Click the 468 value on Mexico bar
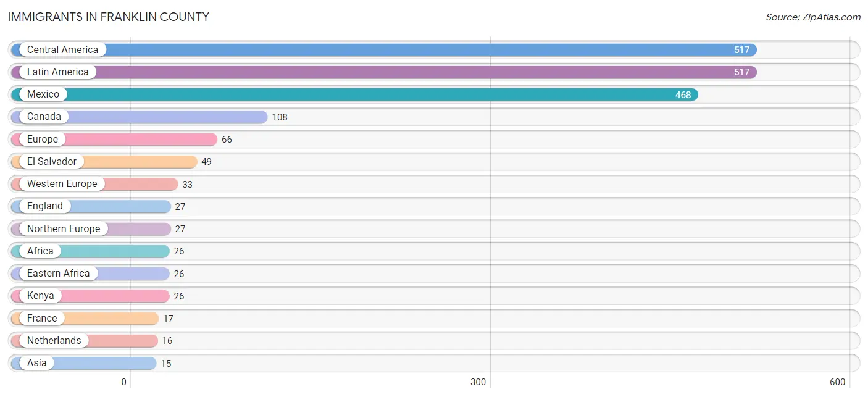The width and height of the screenshot is (868, 397). (x=683, y=95)
